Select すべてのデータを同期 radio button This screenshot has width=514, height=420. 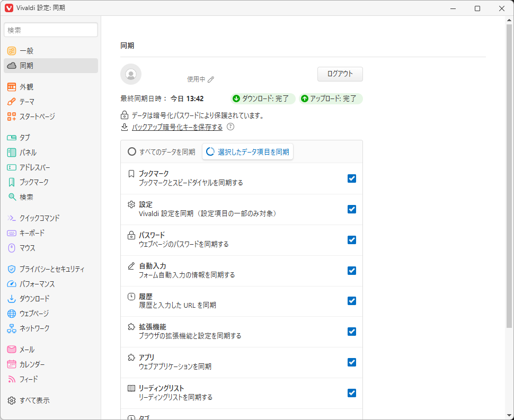click(132, 151)
